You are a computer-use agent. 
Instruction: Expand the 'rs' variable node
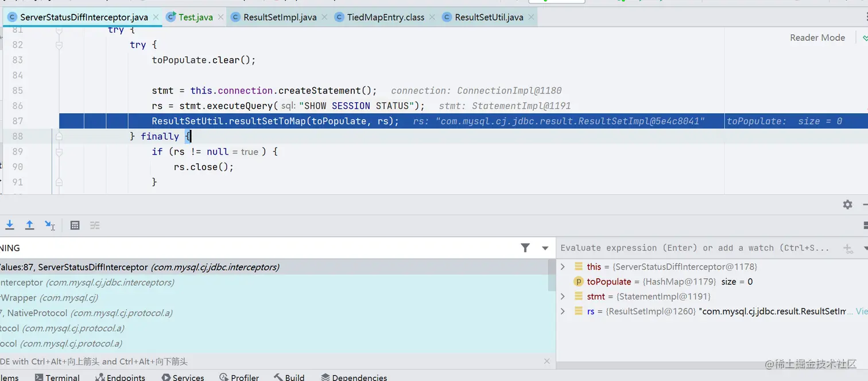(x=563, y=311)
